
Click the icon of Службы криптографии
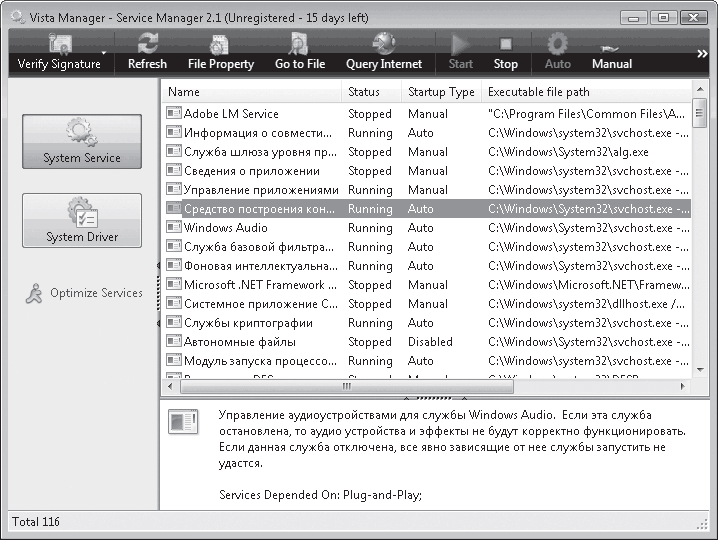point(174,322)
